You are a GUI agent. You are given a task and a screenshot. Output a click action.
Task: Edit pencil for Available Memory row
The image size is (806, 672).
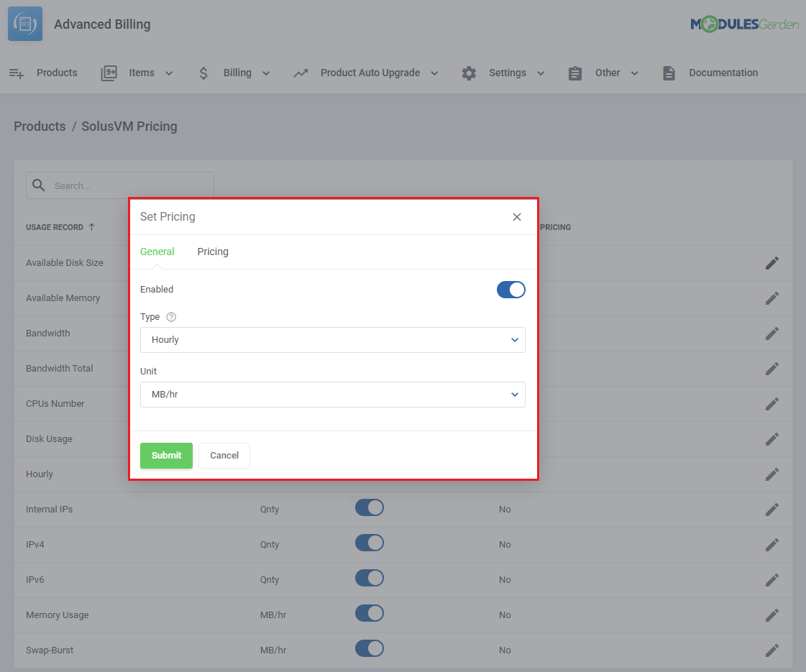pos(772,298)
